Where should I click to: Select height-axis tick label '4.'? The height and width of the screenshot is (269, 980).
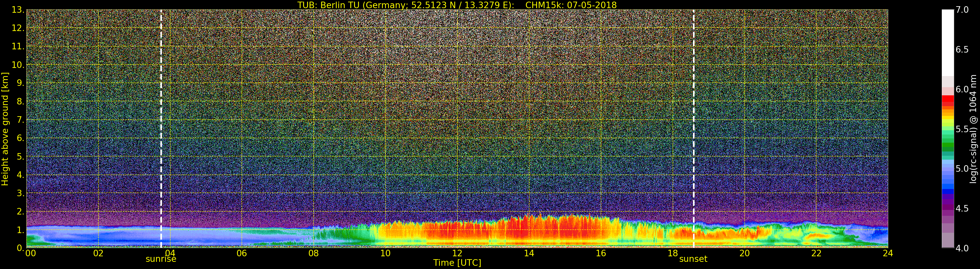(21, 175)
